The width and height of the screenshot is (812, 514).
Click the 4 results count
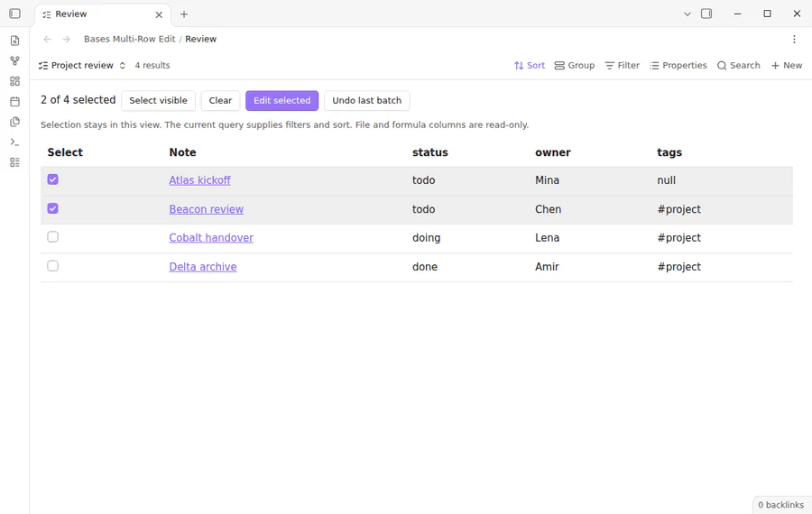coord(152,65)
